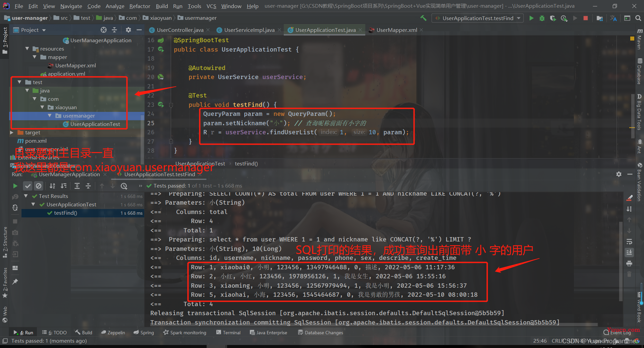Collapse the resources folder node
Image resolution: width=644 pixels, height=348 pixels.
click(27, 49)
